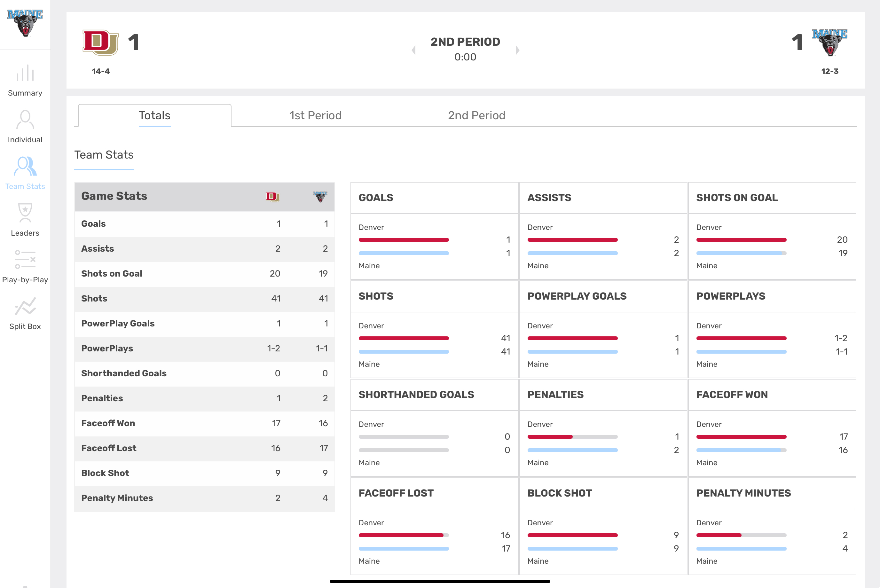Screen dimensions: 880x588
Task: Click Denver's red bar in Penalties card
Action: coord(550,437)
